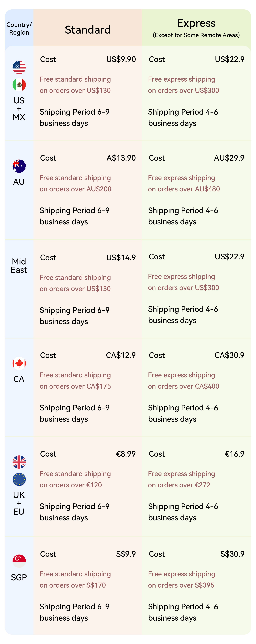The height and width of the screenshot is (644, 256).
Task: Click the European Union flag icon
Action: pos(19,479)
